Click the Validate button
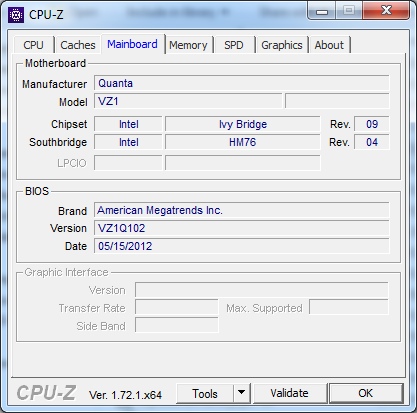The height and width of the screenshot is (413, 417). [289, 393]
